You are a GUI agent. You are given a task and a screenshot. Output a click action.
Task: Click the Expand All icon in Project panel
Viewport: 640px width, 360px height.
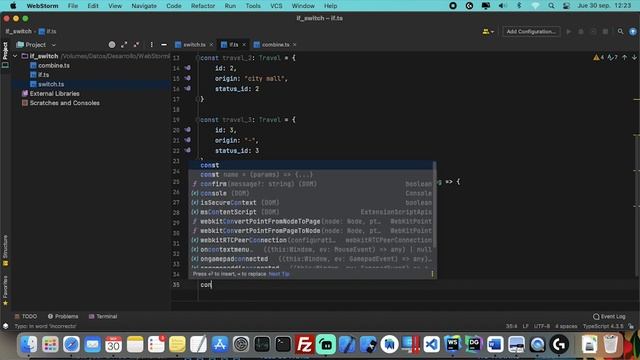click(x=124, y=44)
